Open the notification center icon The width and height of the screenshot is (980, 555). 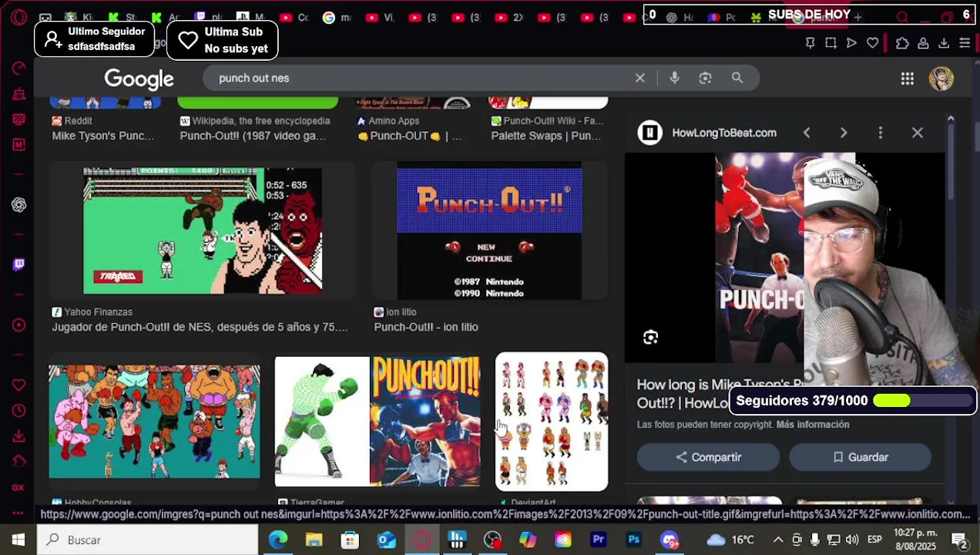click(x=960, y=540)
